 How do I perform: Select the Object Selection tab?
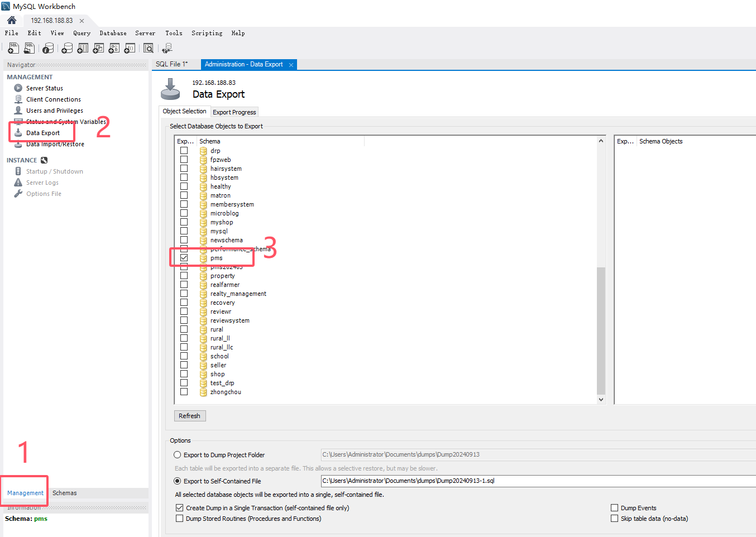(185, 111)
